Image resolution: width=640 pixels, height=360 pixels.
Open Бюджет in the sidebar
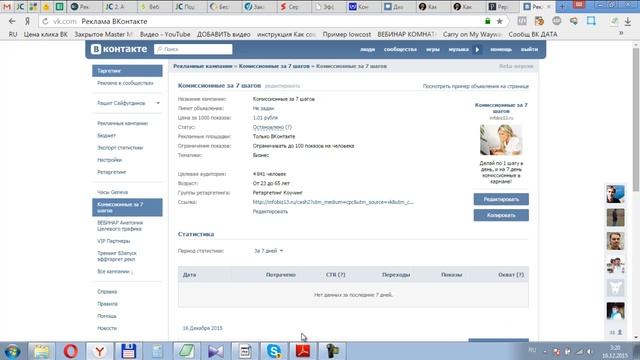[x=106, y=136]
